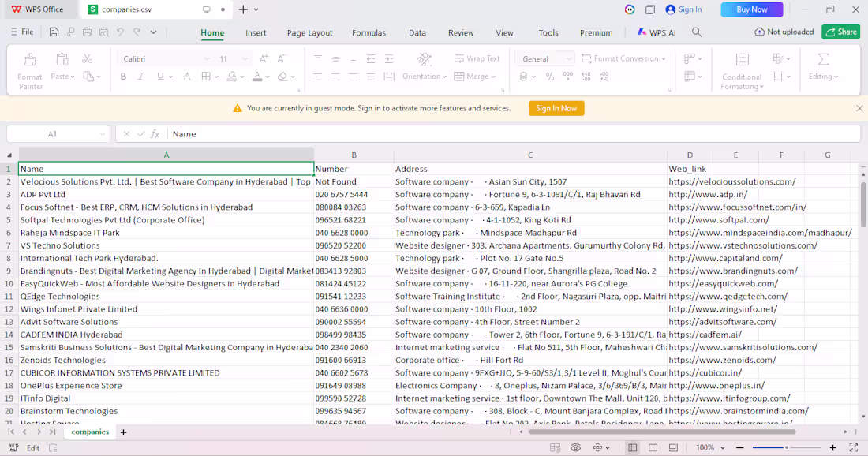Click the Print icon

pyautogui.click(x=87, y=32)
